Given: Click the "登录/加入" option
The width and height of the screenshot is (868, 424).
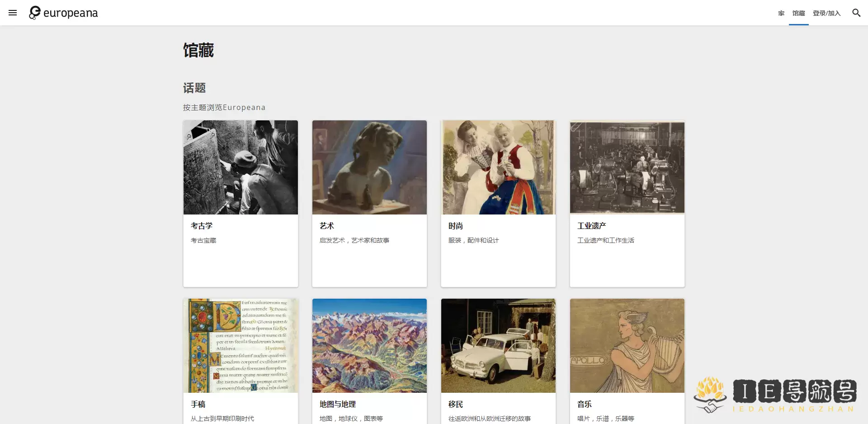Looking at the screenshot, I should click(827, 13).
